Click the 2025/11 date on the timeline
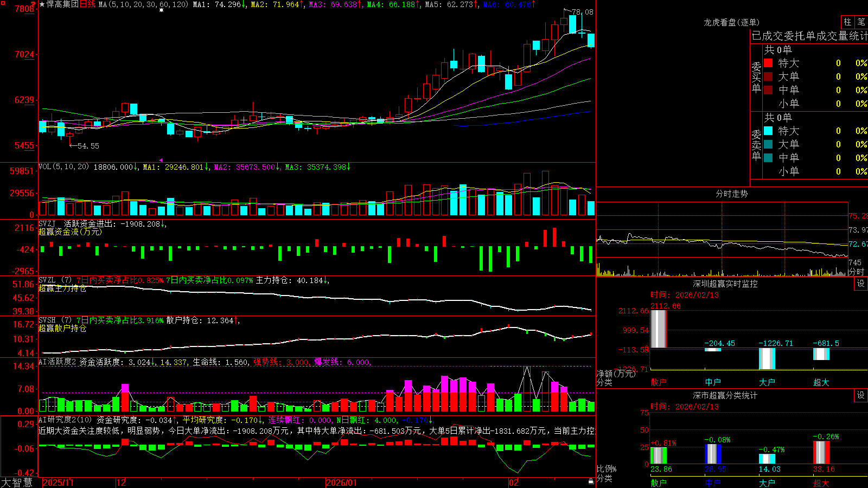 tap(58, 483)
